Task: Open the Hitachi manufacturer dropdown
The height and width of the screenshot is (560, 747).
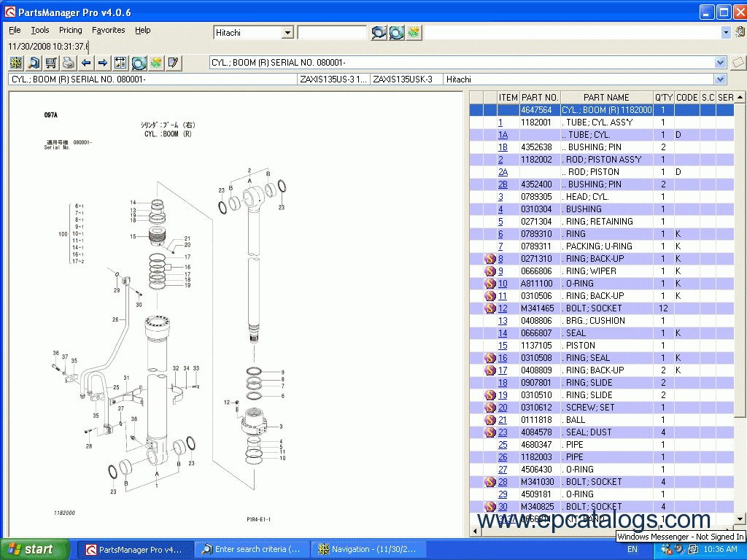Action: point(287,32)
